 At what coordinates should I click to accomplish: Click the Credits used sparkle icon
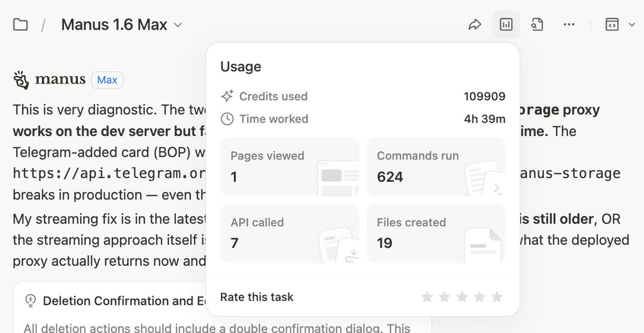click(227, 96)
